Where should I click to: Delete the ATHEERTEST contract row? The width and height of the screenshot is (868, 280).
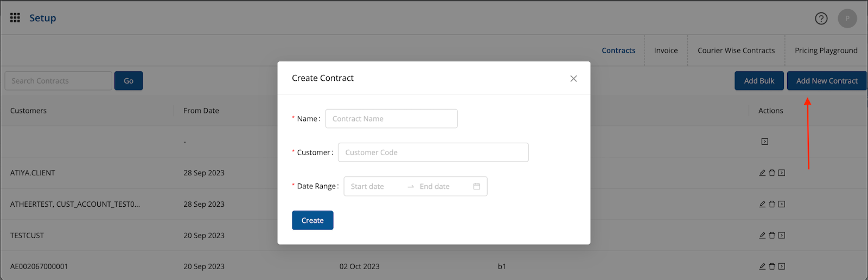(x=772, y=205)
